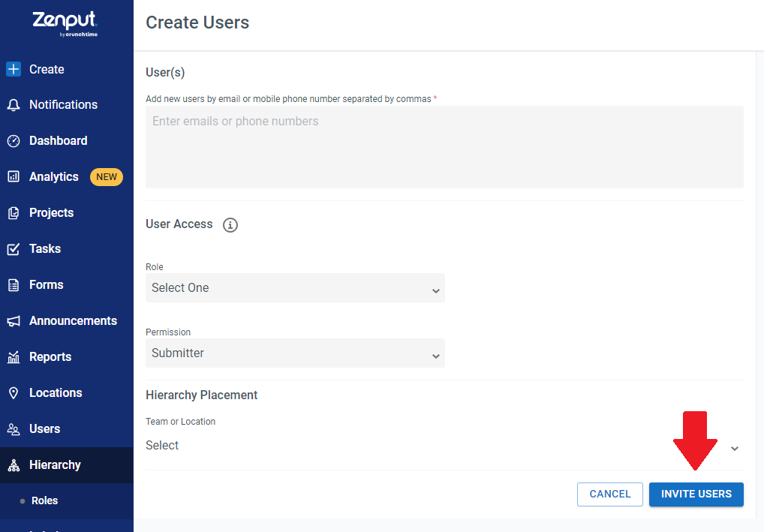Click the Notifications bell icon
The image size is (764, 532).
coord(14,105)
